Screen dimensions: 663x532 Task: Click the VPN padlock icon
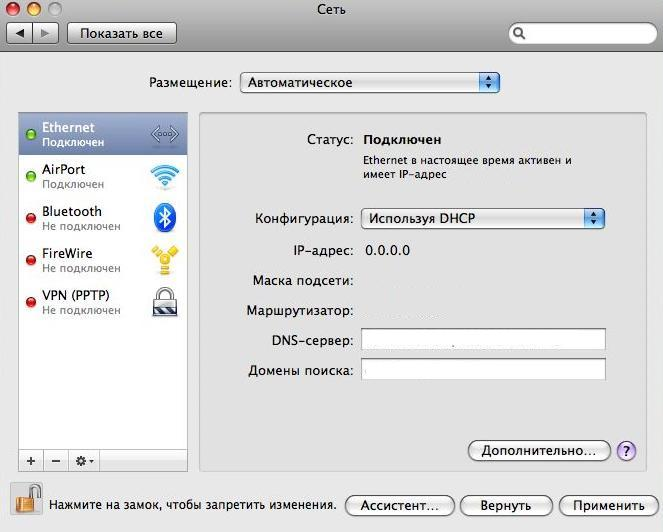[165, 302]
